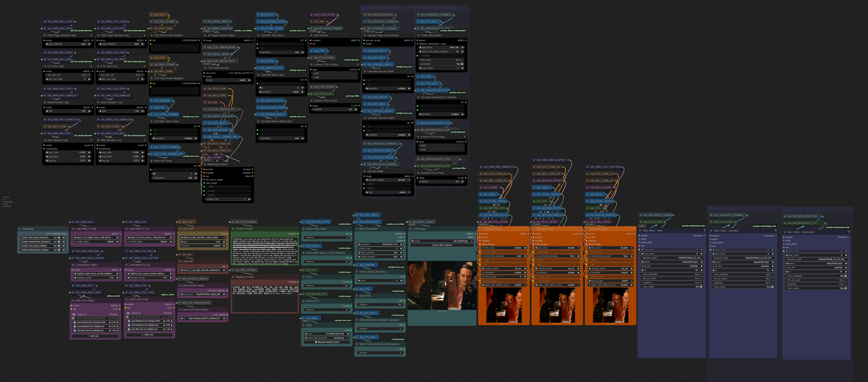
Task: Click the dice icon on Manual Random Seed
Action: pos(316,342)
